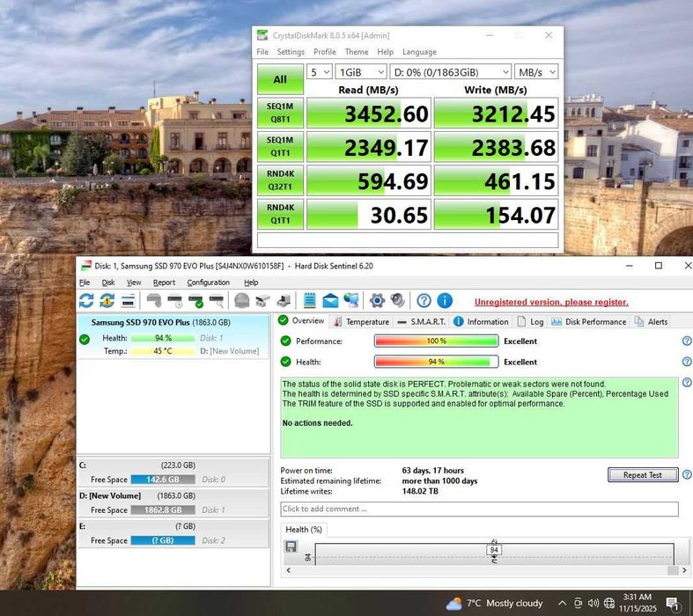Click the help icon next to Repeat Test
This screenshot has height=616, width=693.
687,474
